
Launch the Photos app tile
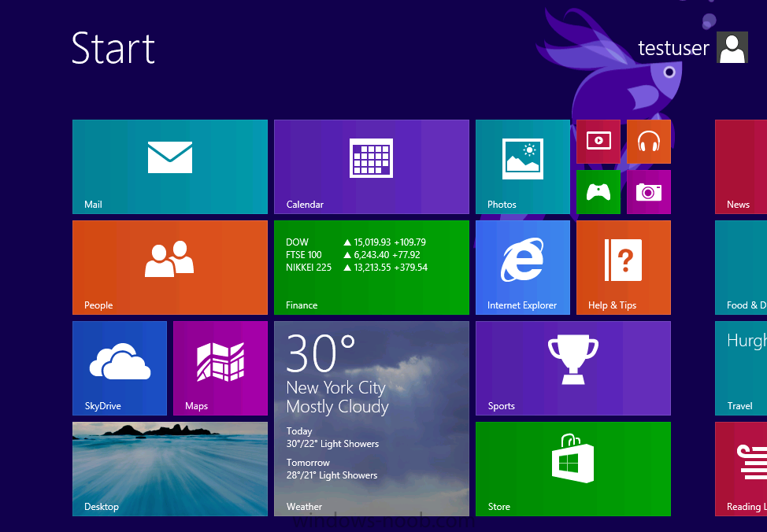point(522,167)
